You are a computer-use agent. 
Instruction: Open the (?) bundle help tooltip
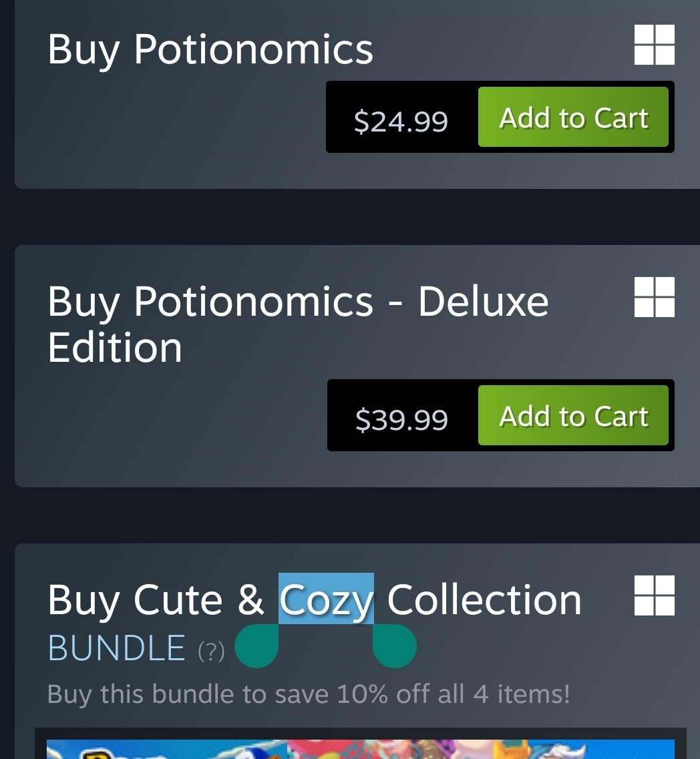211,650
